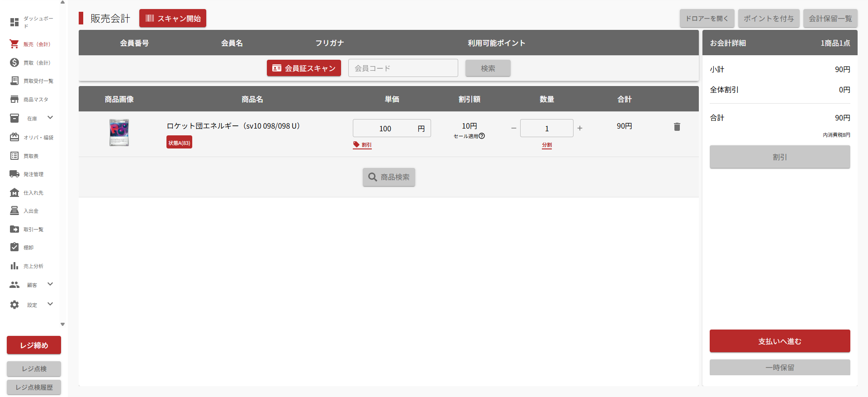Viewport: 868px width, 397px height.
Task: Go to 取引一覧 in the sidebar
Action: click(33, 230)
